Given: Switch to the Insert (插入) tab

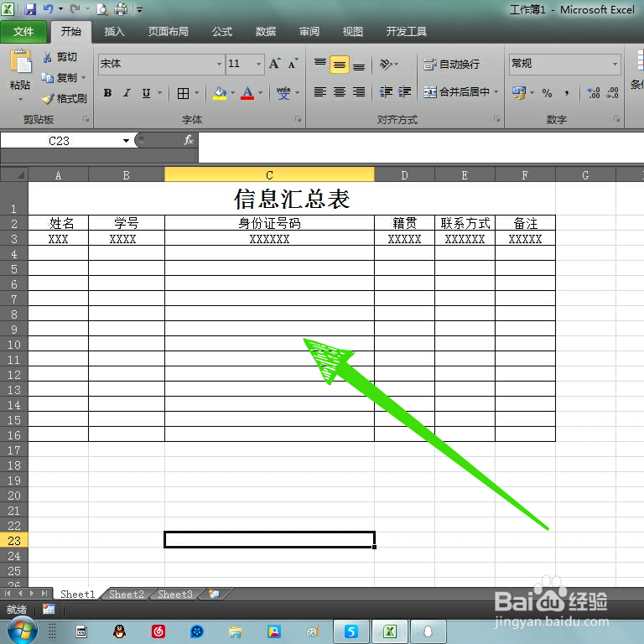Looking at the screenshot, I should (x=114, y=32).
